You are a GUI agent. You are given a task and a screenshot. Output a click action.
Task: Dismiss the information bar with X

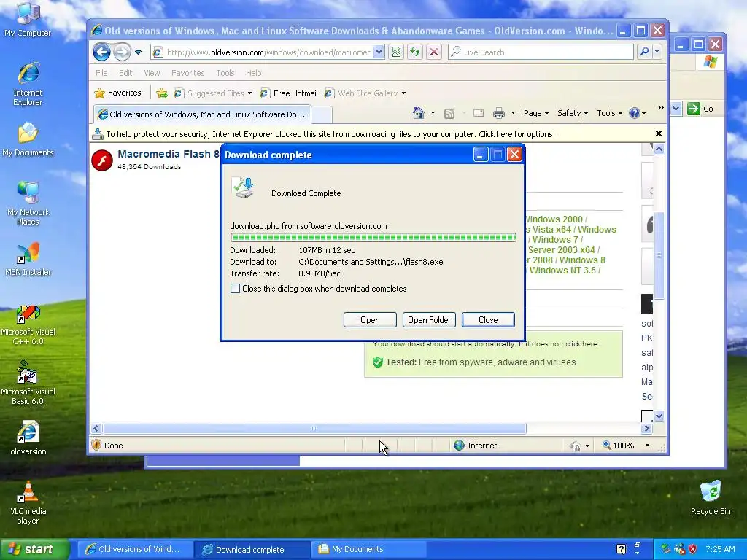point(659,134)
